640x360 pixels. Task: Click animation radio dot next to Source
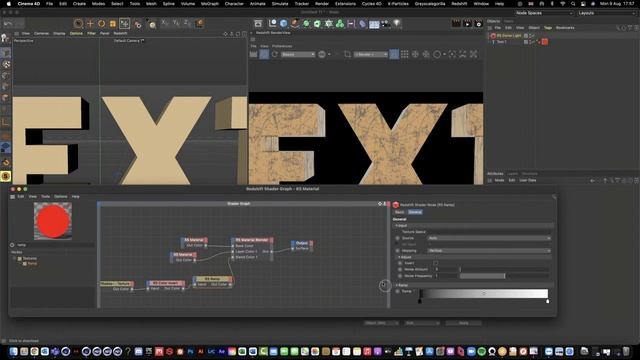click(x=397, y=238)
